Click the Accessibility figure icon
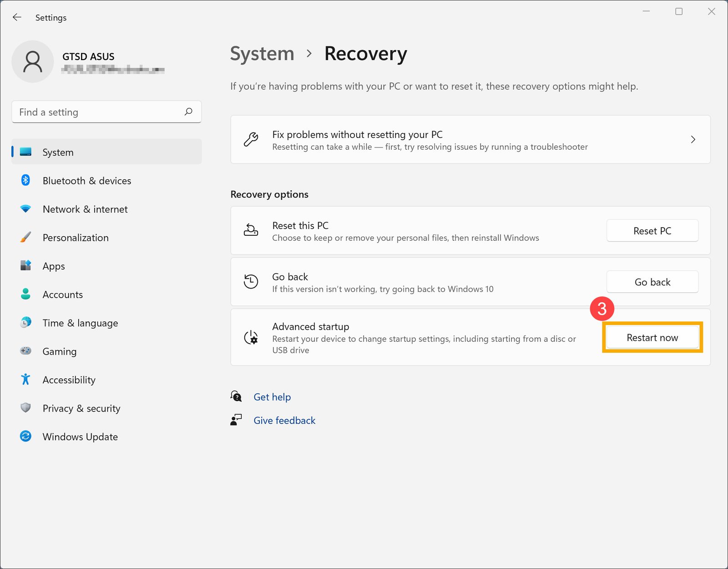 (26, 380)
